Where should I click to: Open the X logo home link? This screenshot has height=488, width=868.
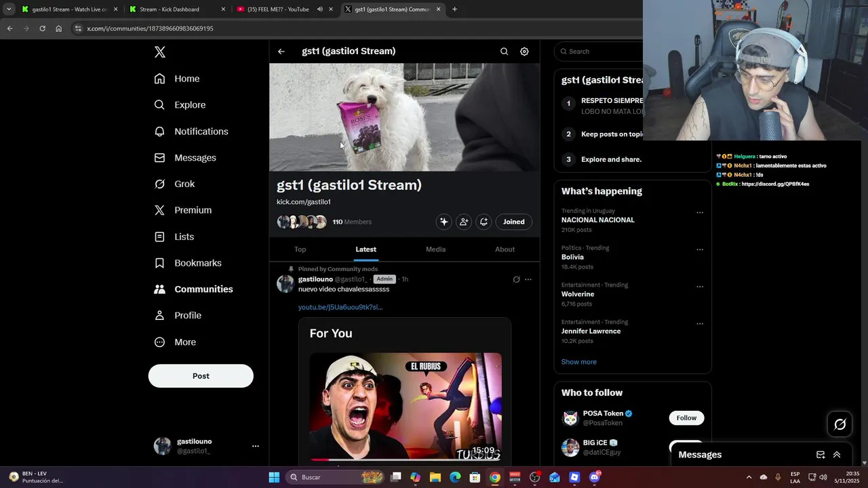[x=160, y=52]
